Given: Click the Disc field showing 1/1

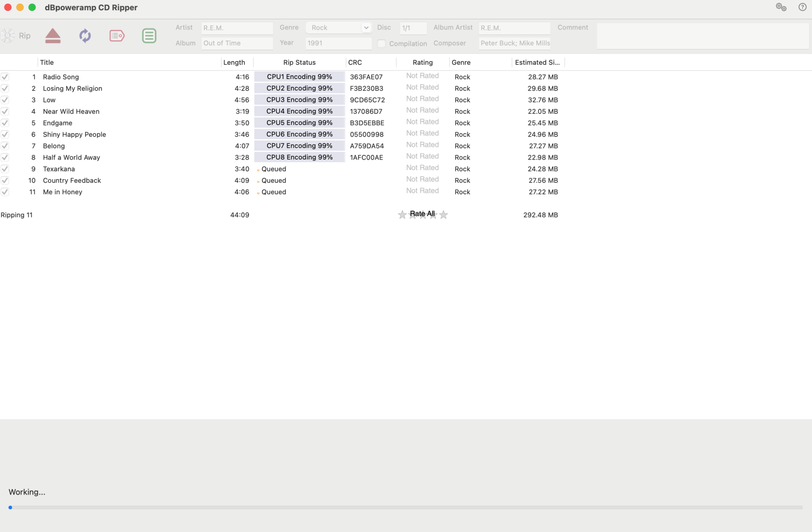Looking at the screenshot, I should 413,28.
